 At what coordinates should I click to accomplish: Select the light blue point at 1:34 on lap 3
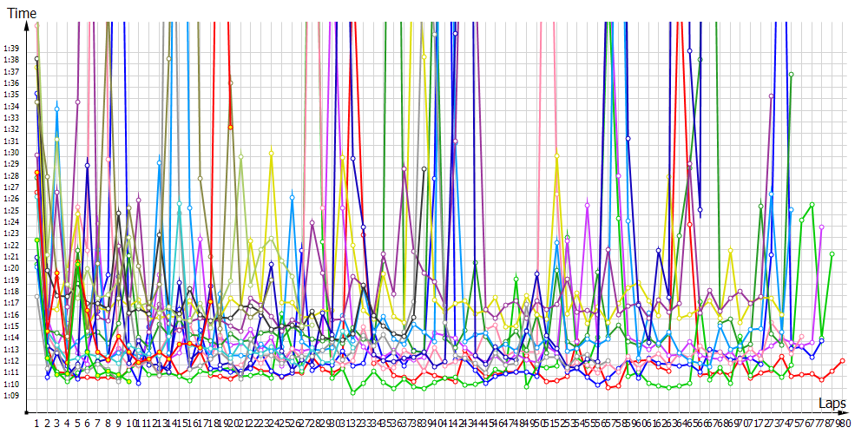(57, 108)
